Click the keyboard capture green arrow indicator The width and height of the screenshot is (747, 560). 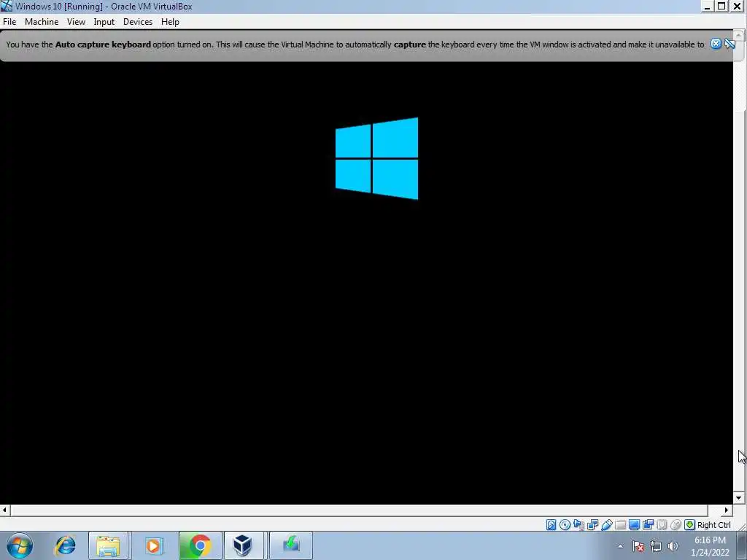(x=690, y=525)
